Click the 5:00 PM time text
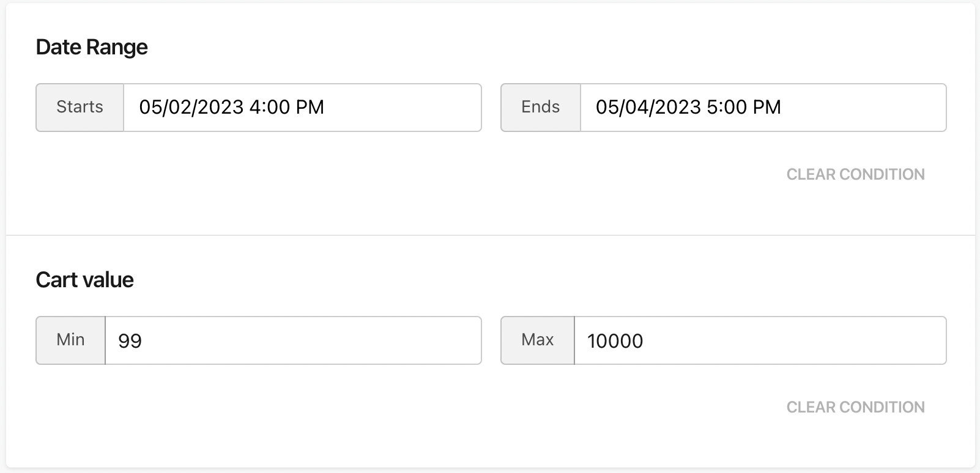This screenshot has width=980, height=473. click(x=744, y=107)
